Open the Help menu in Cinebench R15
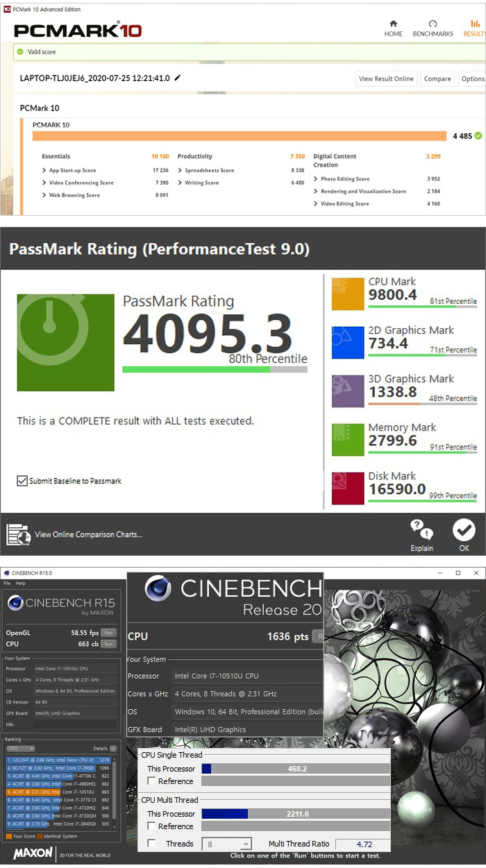486x868 pixels. [x=21, y=583]
